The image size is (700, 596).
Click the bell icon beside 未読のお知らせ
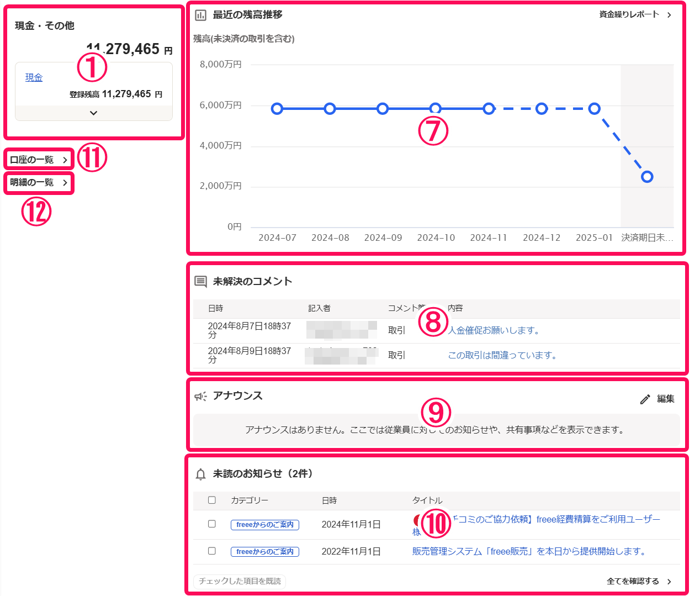pos(201,474)
